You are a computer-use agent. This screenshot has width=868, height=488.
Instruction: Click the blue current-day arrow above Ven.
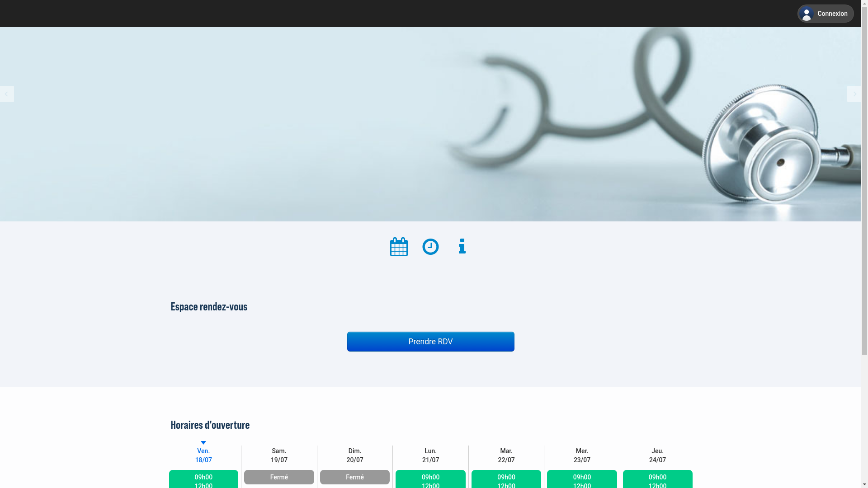click(x=203, y=443)
